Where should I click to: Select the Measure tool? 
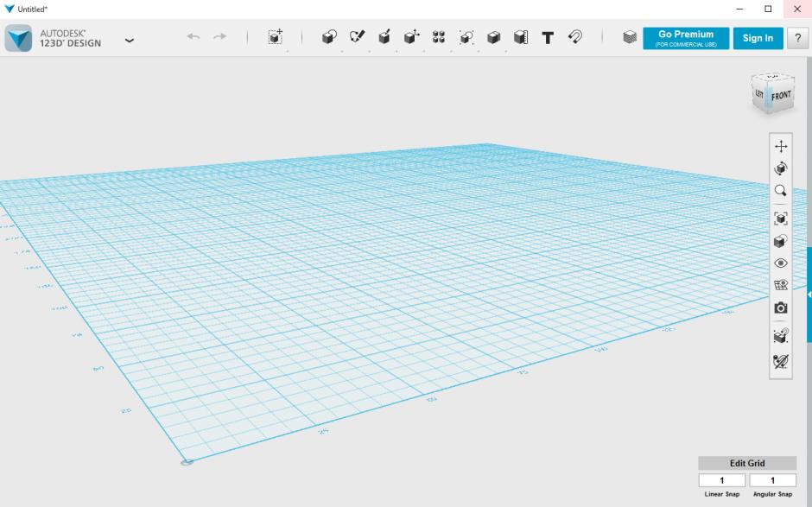click(x=520, y=37)
